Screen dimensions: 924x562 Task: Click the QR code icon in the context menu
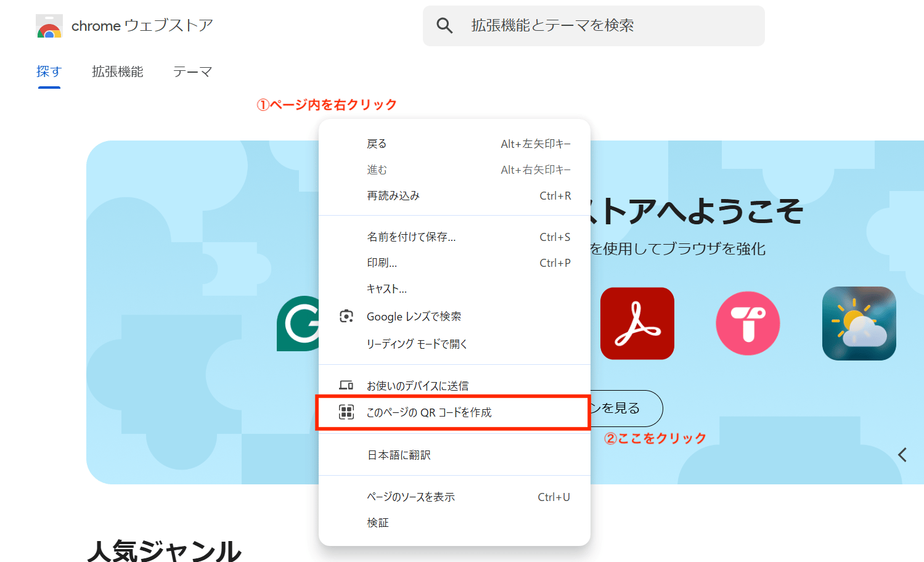tap(348, 412)
